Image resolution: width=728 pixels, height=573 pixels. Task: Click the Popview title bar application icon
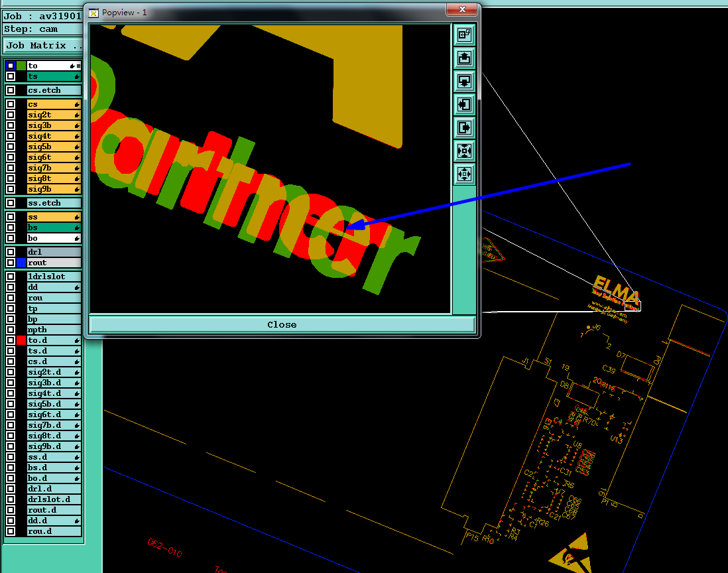point(93,13)
